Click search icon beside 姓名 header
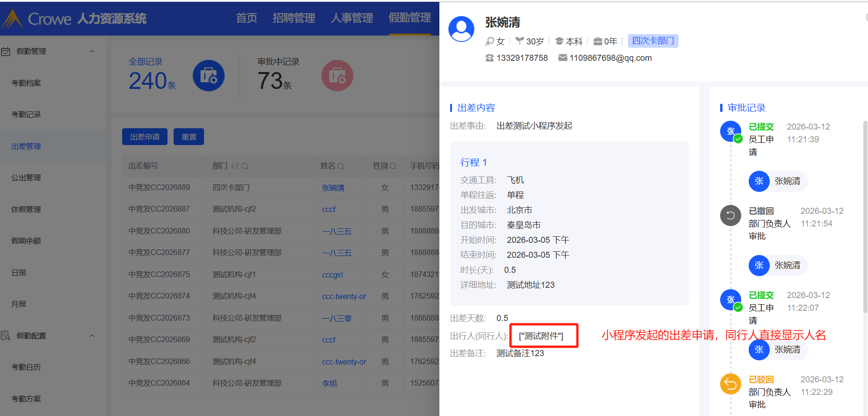Image resolution: width=868 pixels, height=416 pixels. tap(341, 166)
